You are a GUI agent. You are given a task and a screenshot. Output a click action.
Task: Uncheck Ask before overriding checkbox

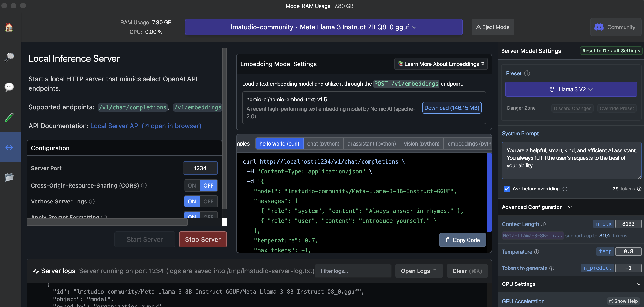[507, 189]
